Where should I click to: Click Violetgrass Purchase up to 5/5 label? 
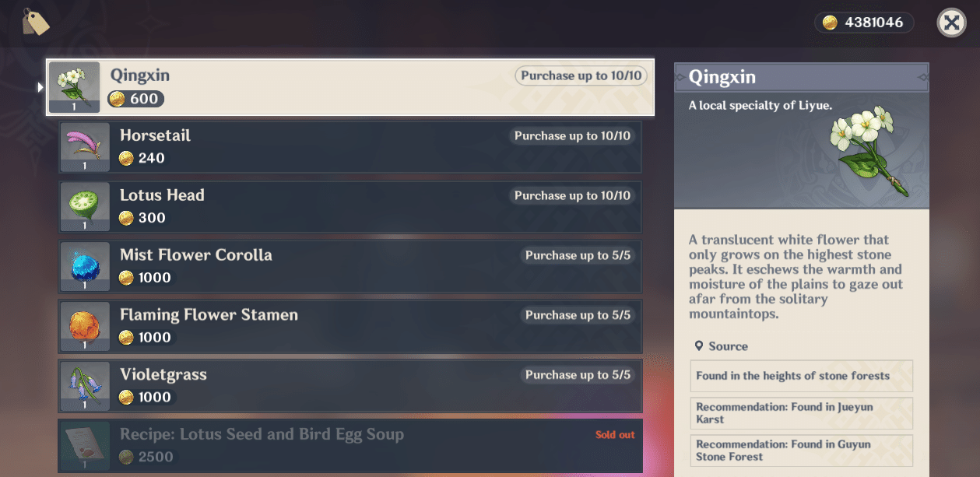578,375
